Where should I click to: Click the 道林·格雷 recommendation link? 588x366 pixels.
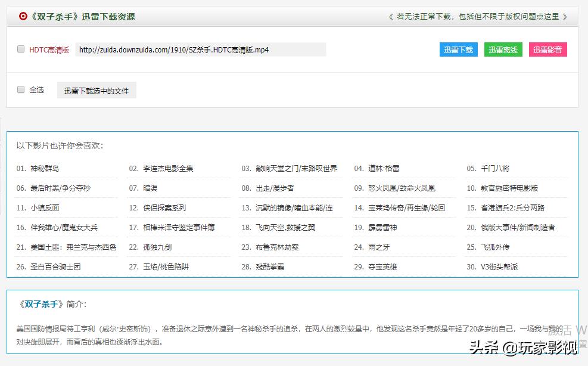tap(383, 168)
